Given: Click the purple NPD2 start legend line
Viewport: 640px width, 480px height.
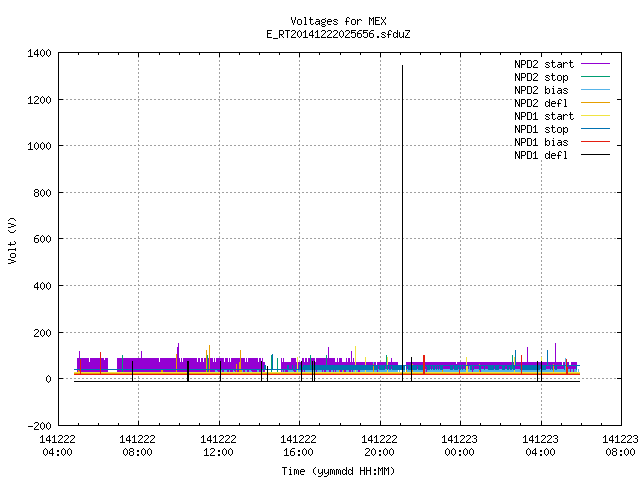Looking at the screenshot, I should click(596, 64).
